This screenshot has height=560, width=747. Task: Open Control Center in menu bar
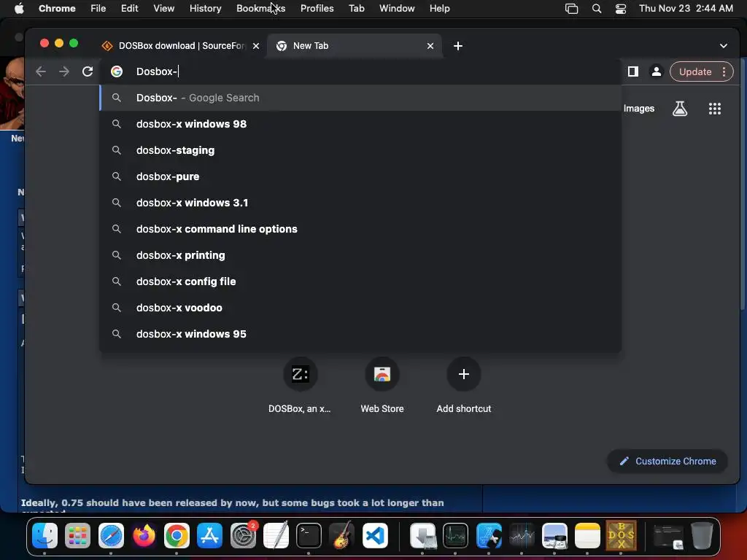621,8
